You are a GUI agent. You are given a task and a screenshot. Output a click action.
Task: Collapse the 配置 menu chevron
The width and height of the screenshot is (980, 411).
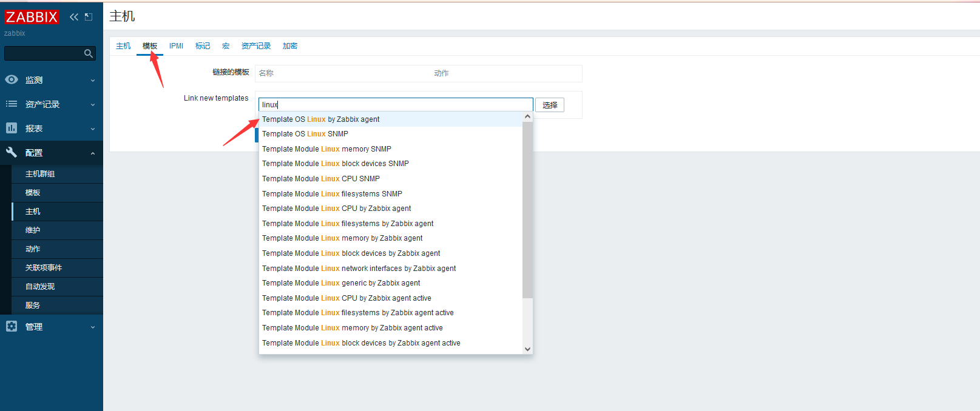coord(93,153)
